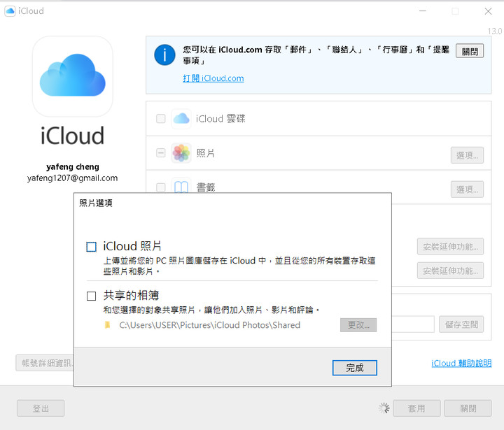Enable the 共享的相簿 checkbox
Viewport: 504px width, 430px height.
pos(91,296)
